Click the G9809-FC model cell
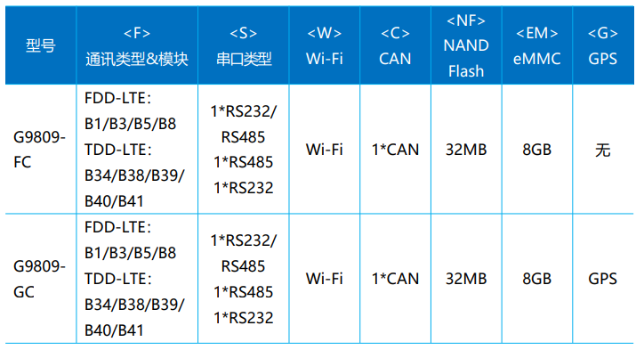The width and height of the screenshot is (644, 350). (41, 150)
